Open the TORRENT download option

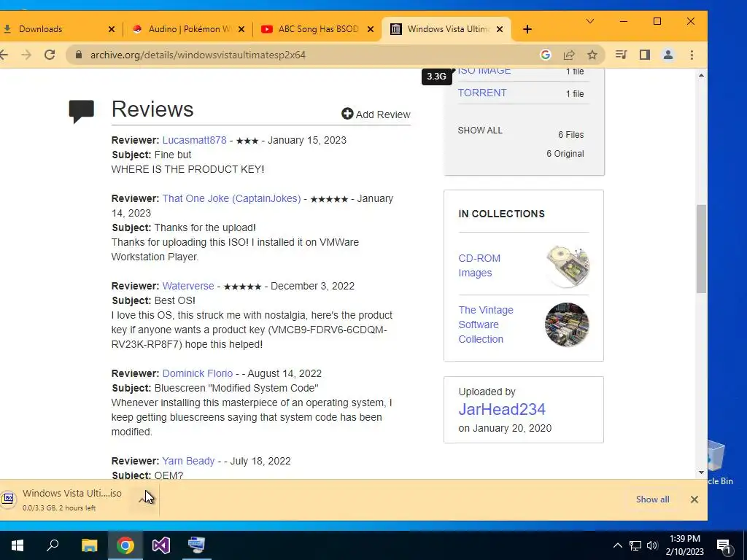pos(482,93)
